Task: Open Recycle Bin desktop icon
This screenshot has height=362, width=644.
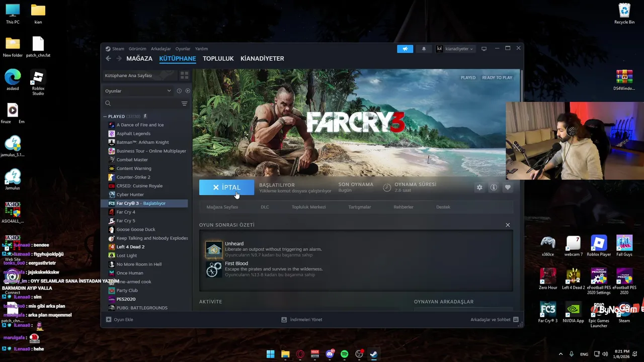Action: (x=624, y=14)
